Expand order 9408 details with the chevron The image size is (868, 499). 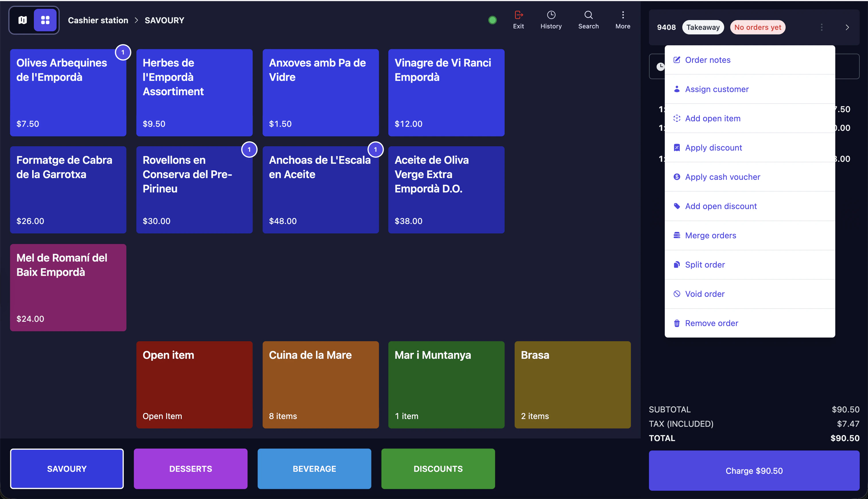click(x=847, y=27)
